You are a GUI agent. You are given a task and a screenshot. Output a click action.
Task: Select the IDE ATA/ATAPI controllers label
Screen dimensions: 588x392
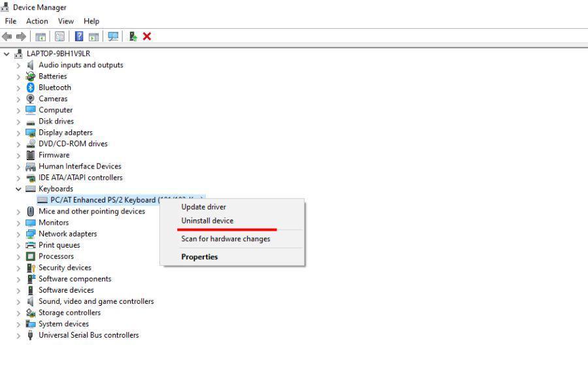[x=80, y=178]
